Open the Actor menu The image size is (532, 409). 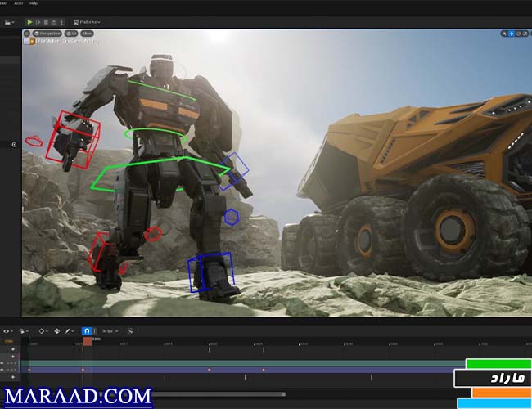pyautogui.click(x=19, y=3)
